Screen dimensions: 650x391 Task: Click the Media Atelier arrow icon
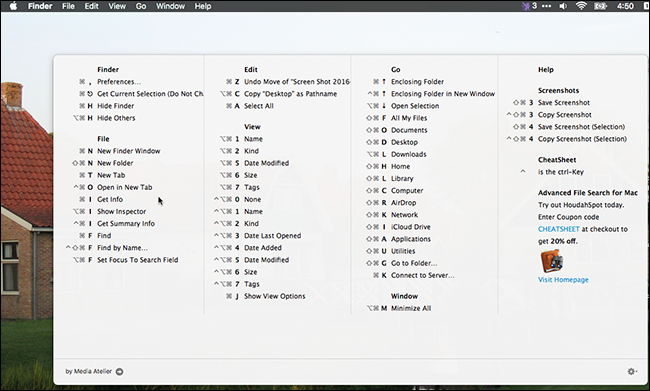(x=119, y=371)
